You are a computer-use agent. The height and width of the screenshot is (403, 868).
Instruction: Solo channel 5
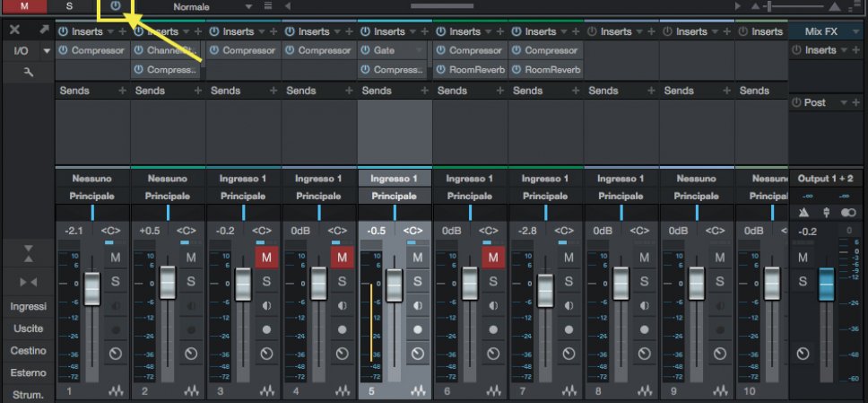pyautogui.click(x=417, y=281)
